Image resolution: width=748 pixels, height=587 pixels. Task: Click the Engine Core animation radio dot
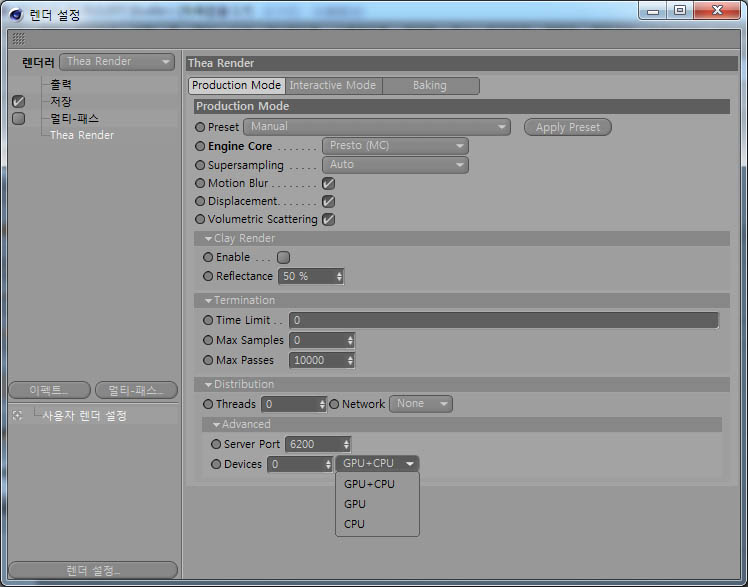pyautogui.click(x=200, y=146)
